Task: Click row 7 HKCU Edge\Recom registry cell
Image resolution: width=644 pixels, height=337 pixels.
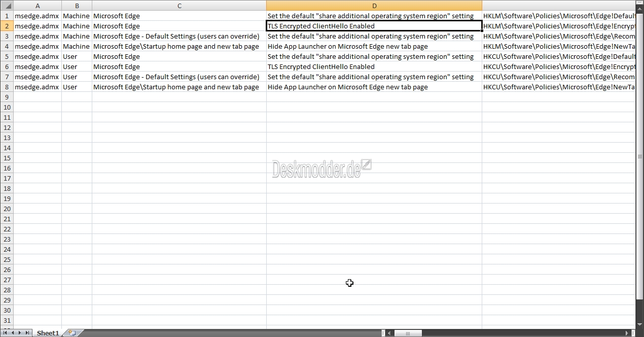Action: click(559, 77)
